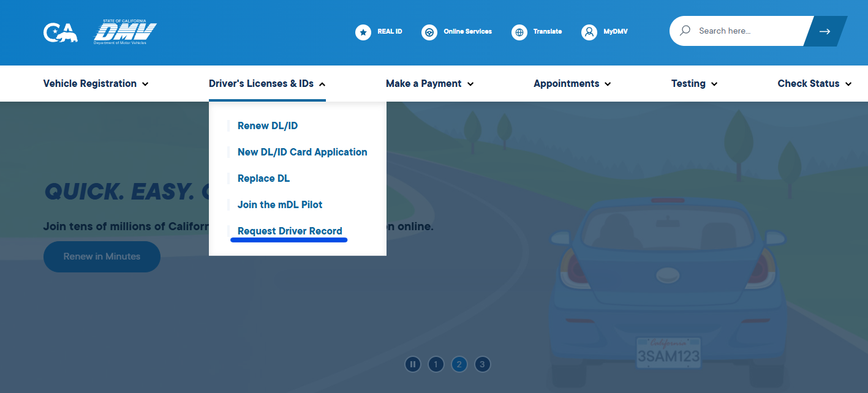Expand the Appointments menu
The width and height of the screenshot is (868, 393).
572,84
